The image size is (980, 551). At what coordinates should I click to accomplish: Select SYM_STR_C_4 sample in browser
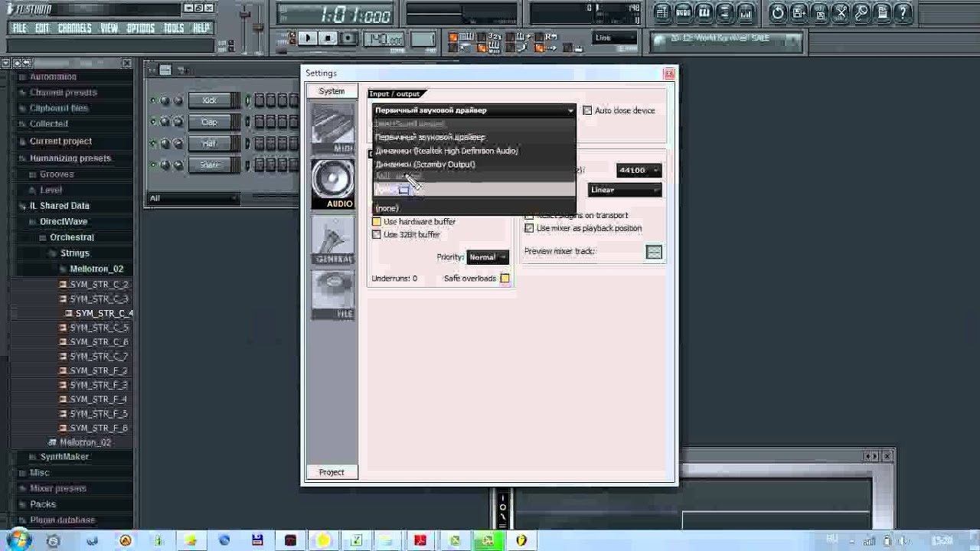[104, 314]
